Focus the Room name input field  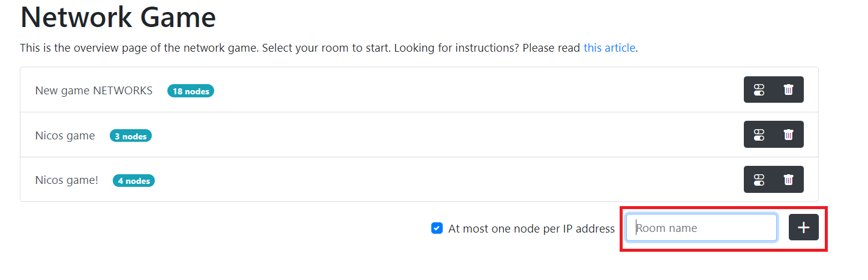(701, 228)
